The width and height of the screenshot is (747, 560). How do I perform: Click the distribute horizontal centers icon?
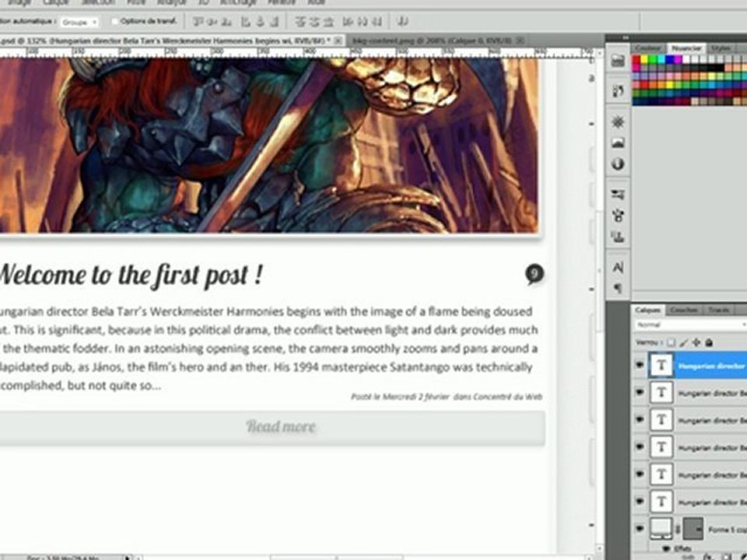(363, 22)
